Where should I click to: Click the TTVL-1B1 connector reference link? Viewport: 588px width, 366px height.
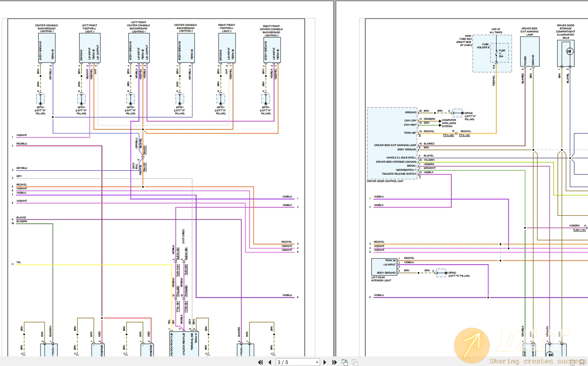point(464,135)
